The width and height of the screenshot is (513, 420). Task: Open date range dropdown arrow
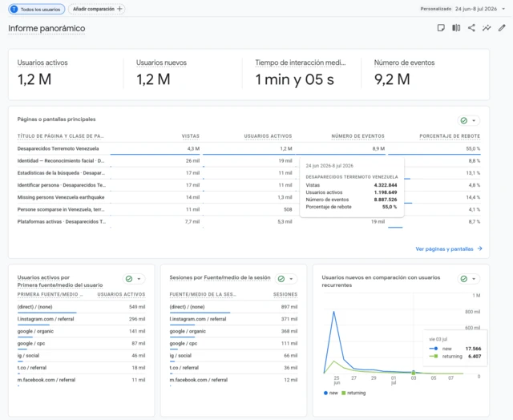pos(503,9)
